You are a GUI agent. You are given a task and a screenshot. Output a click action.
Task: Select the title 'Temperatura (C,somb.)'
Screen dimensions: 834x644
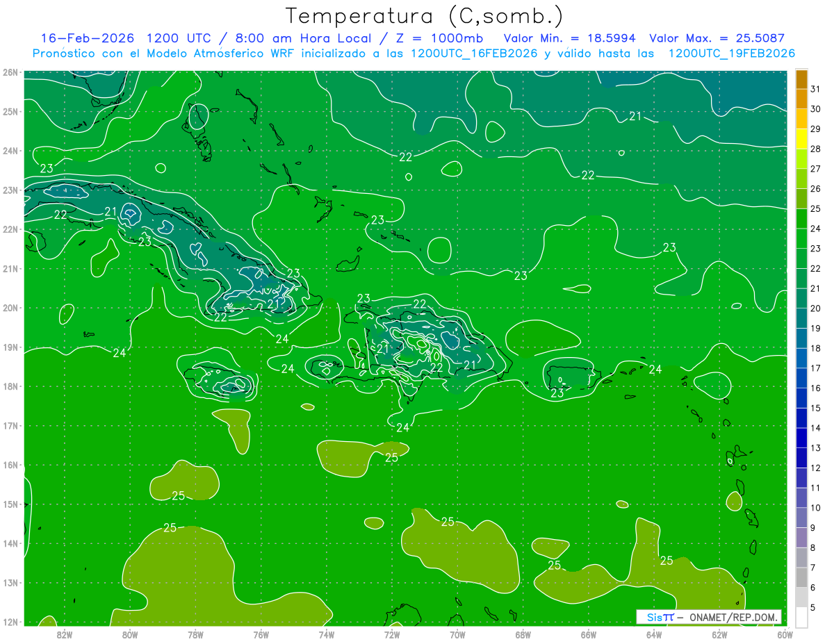click(x=425, y=16)
